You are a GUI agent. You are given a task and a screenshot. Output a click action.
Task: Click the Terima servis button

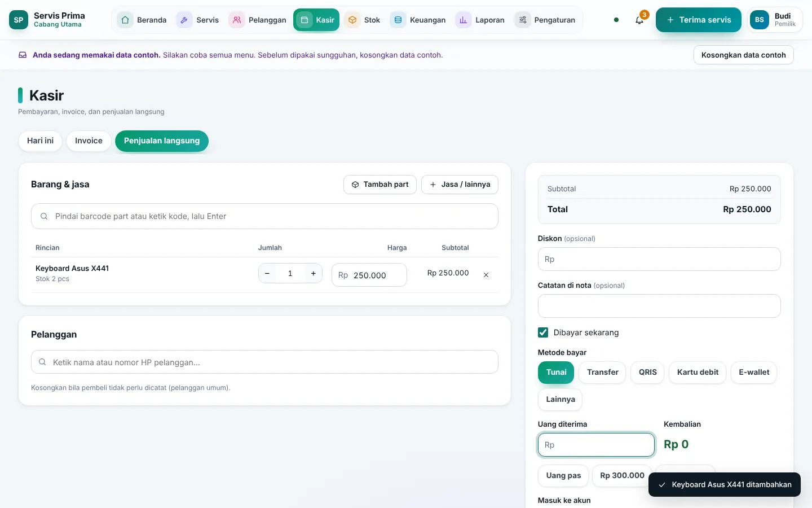pyautogui.click(x=699, y=20)
